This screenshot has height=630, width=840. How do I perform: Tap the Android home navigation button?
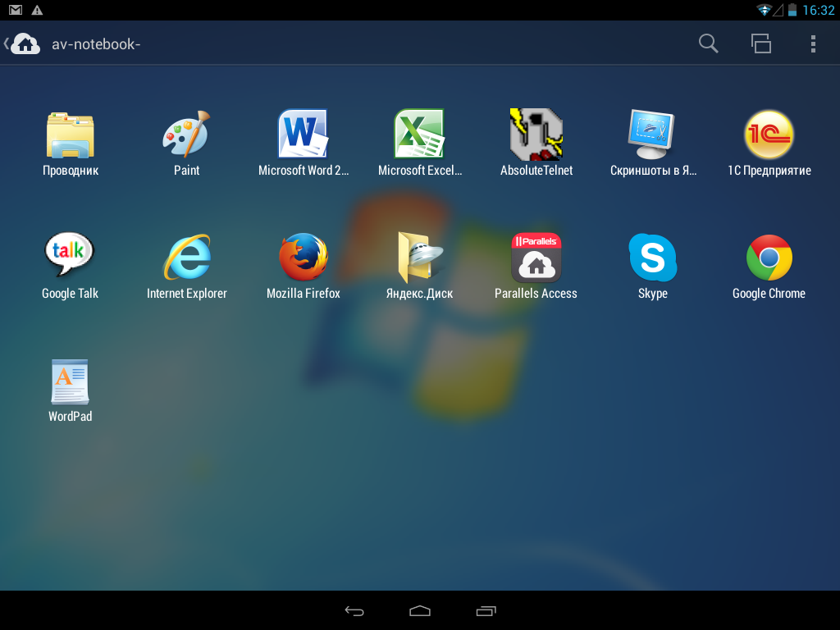420,610
